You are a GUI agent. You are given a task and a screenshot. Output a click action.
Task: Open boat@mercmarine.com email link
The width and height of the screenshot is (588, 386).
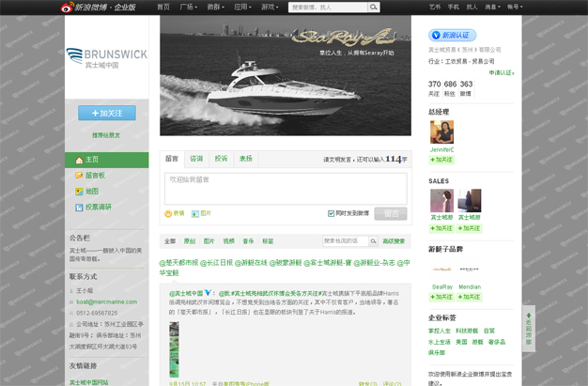pos(107,302)
